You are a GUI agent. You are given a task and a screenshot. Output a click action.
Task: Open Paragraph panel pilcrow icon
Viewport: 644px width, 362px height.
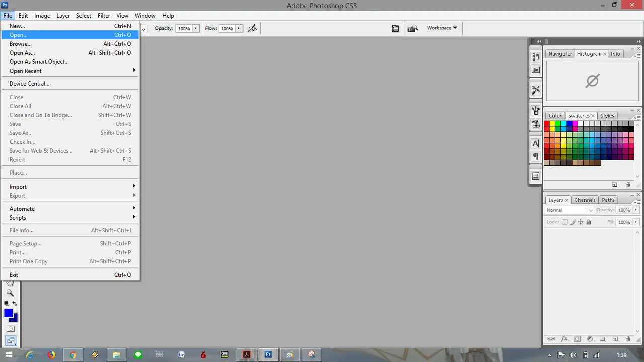536,156
